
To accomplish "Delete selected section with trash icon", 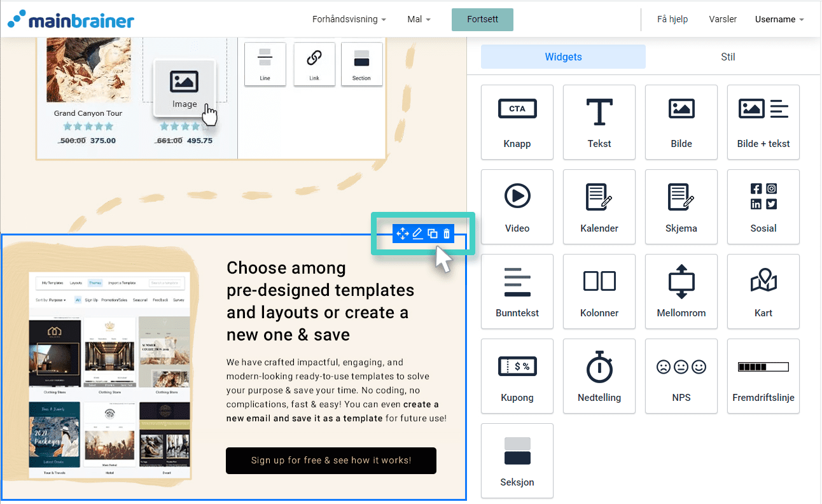I will 447,234.
